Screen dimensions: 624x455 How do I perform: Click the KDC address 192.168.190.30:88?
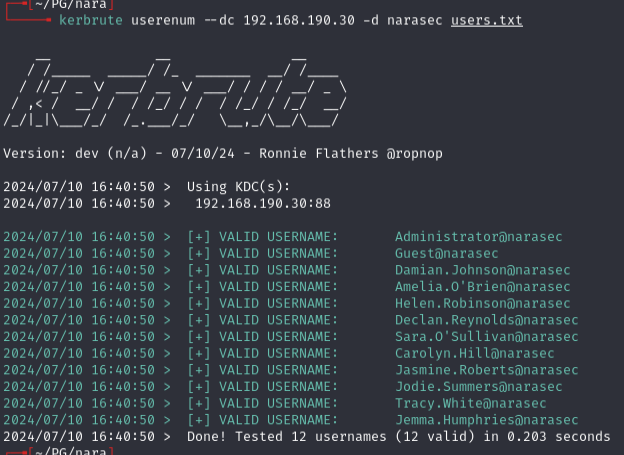[262, 204]
